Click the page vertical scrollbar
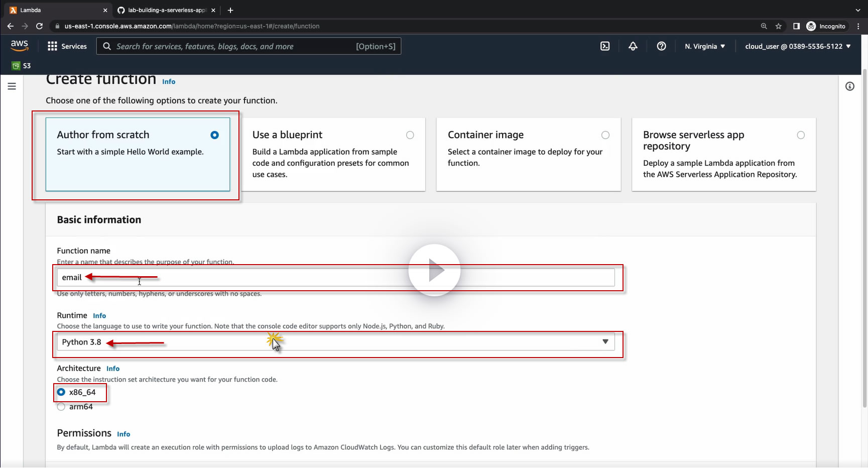868x468 pixels. pyautogui.click(x=864, y=239)
